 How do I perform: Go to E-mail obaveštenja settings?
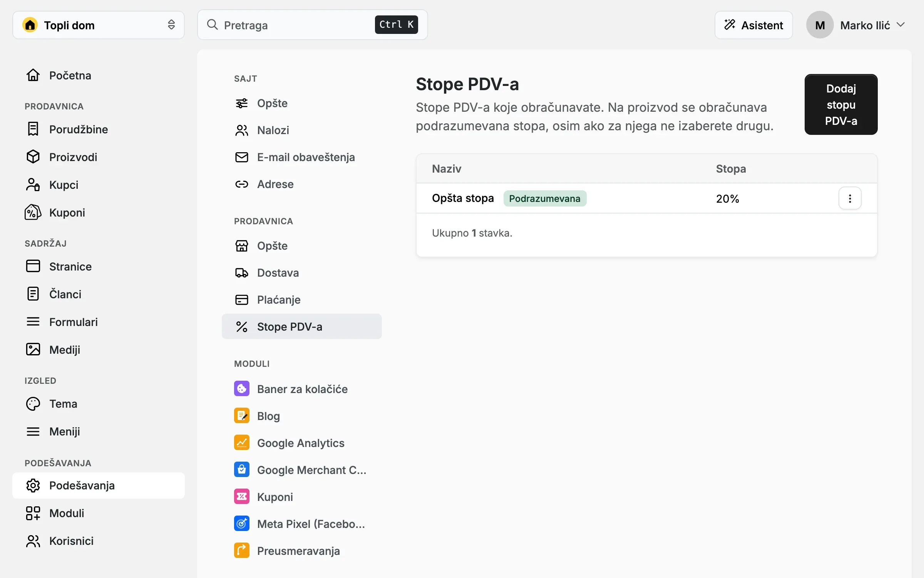pyautogui.click(x=302, y=157)
